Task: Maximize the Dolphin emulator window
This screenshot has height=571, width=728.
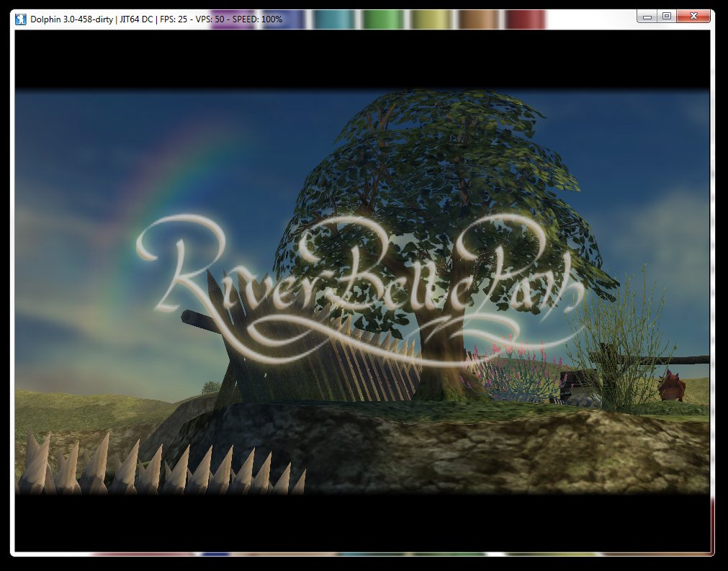Action: [x=666, y=16]
